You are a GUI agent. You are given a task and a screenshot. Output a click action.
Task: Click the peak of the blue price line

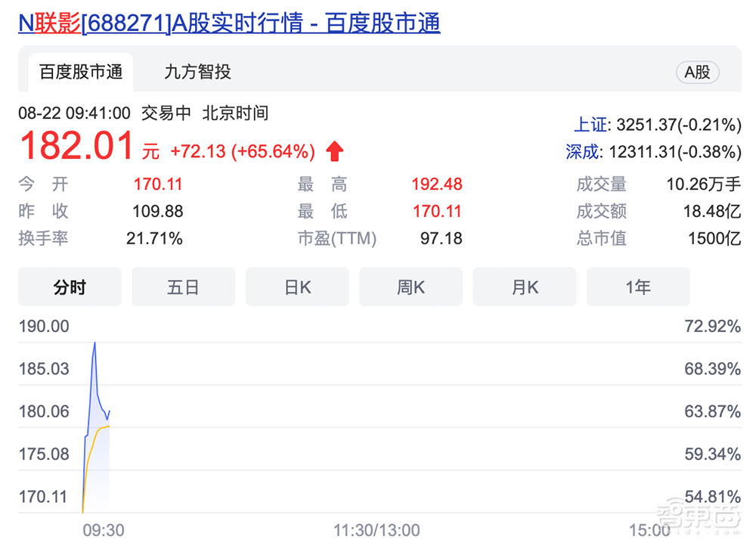click(x=94, y=343)
